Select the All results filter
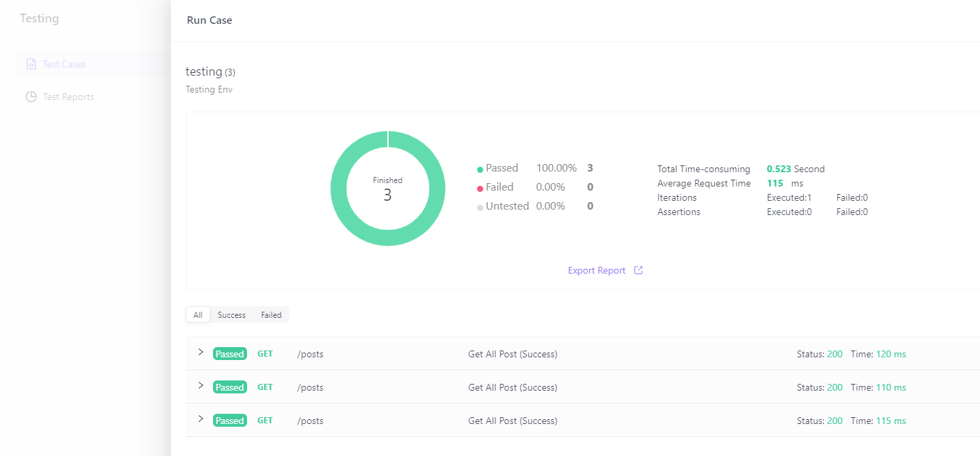This screenshot has height=456, width=980. (198, 315)
